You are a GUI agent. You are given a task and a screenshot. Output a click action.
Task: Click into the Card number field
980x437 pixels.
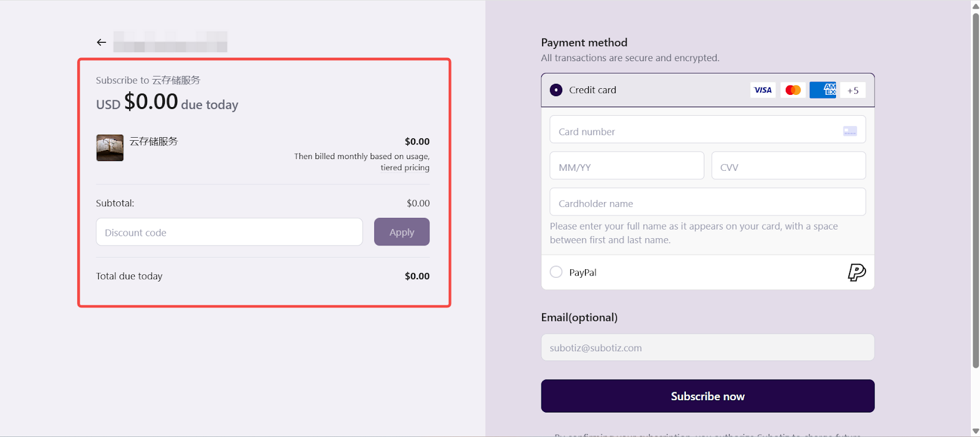point(692,131)
